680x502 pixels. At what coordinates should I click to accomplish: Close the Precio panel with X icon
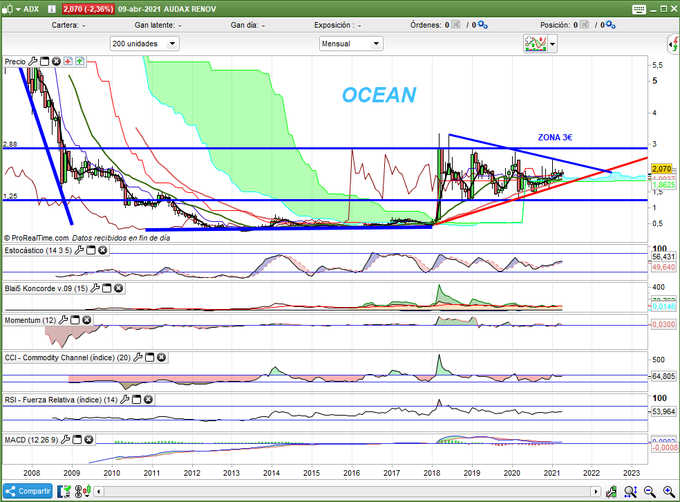[x=56, y=62]
